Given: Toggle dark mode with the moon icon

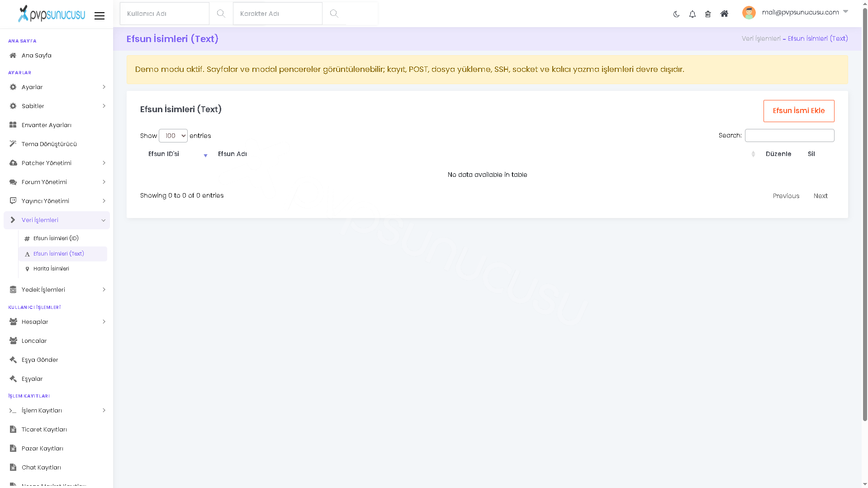Looking at the screenshot, I should [676, 14].
